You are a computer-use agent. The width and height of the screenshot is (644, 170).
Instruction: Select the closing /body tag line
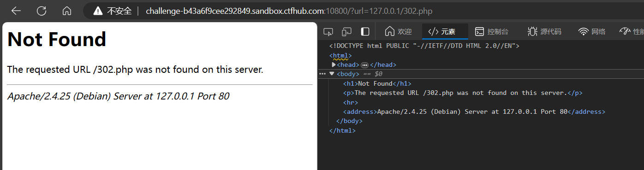point(349,121)
